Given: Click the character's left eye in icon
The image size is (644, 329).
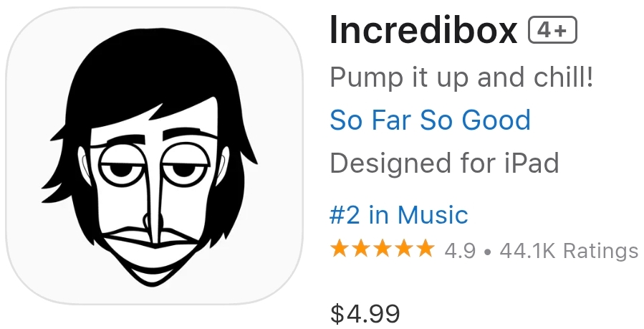Looking at the screenshot, I should pos(117,167).
